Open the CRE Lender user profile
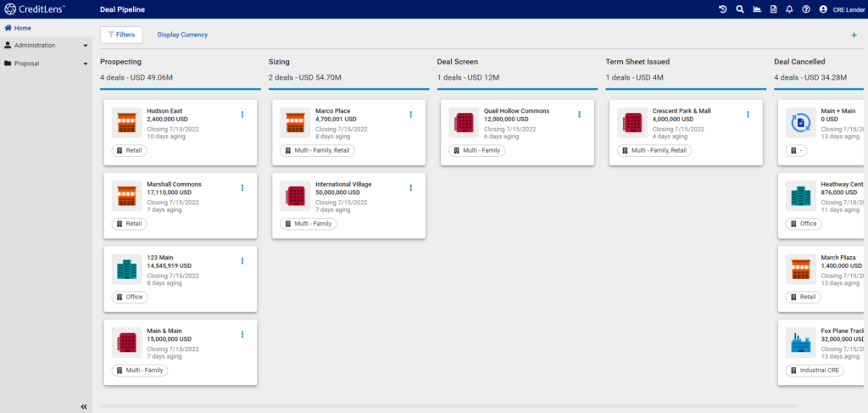This screenshot has height=413, width=868. 843,9
